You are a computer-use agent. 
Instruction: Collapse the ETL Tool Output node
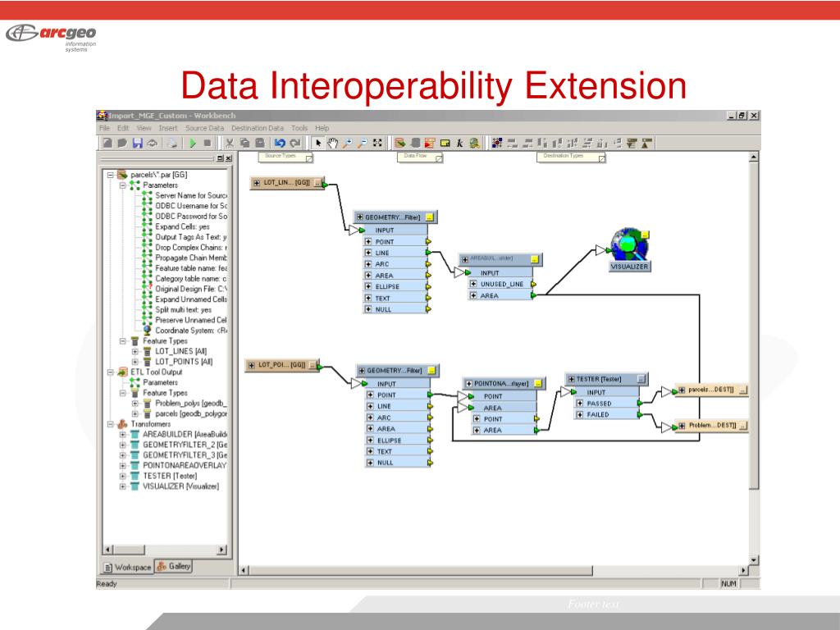coord(111,372)
